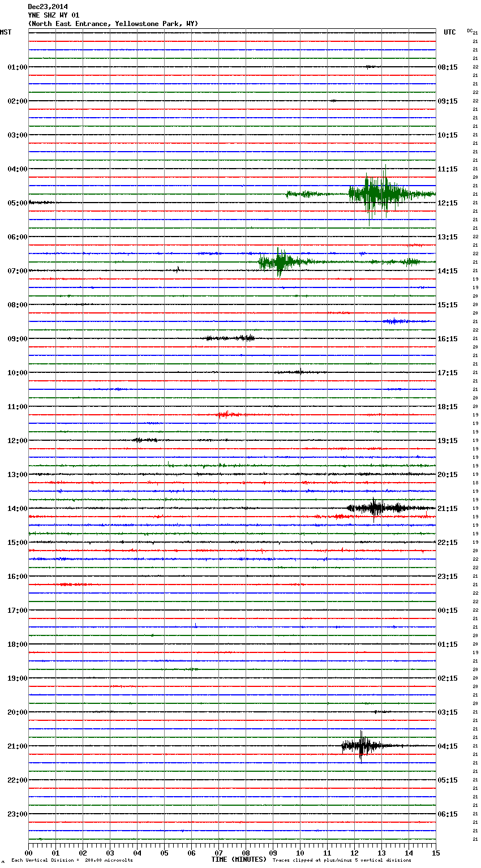Click the TIME (MINUTES) axis title
The width and height of the screenshot is (481, 868).
(x=239, y=860)
